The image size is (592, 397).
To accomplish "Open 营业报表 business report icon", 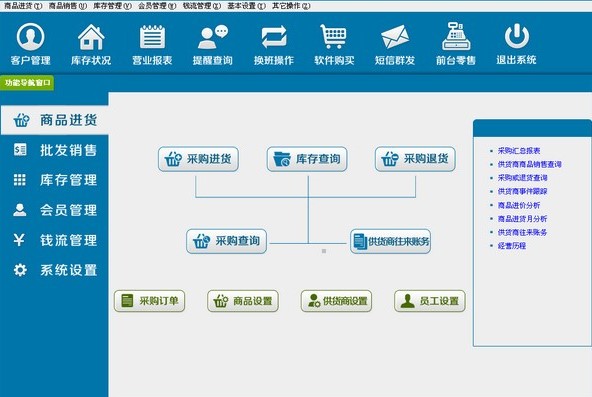I will [x=152, y=37].
